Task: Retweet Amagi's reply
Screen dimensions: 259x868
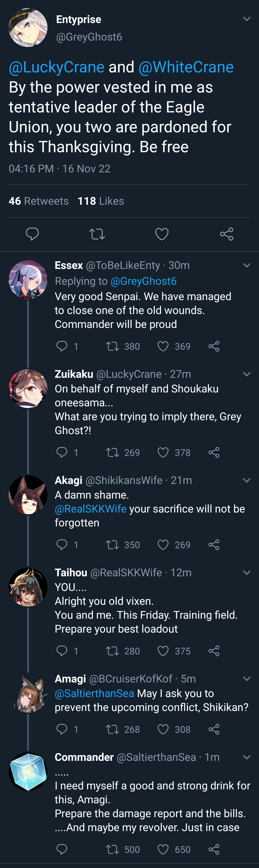Action: [x=112, y=729]
